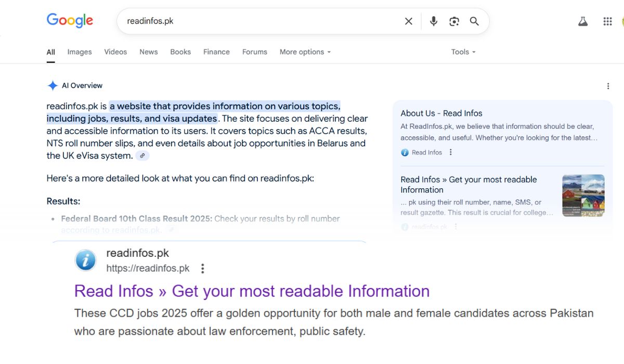The width and height of the screenshot is (624, 364).
Task: Open AI Overview three-dot options menu
Action: pyautogui.click(x=608, y=86)
